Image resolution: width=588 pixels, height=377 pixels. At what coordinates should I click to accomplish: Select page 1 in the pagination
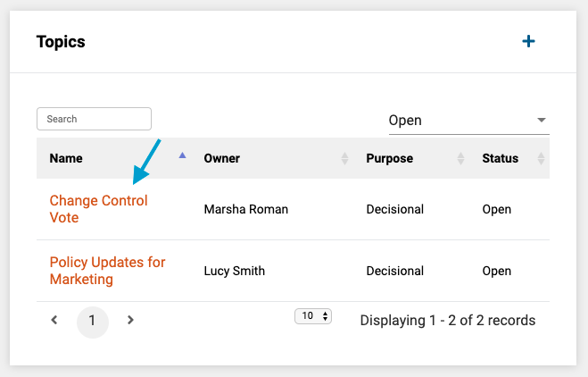pos(92,320)
